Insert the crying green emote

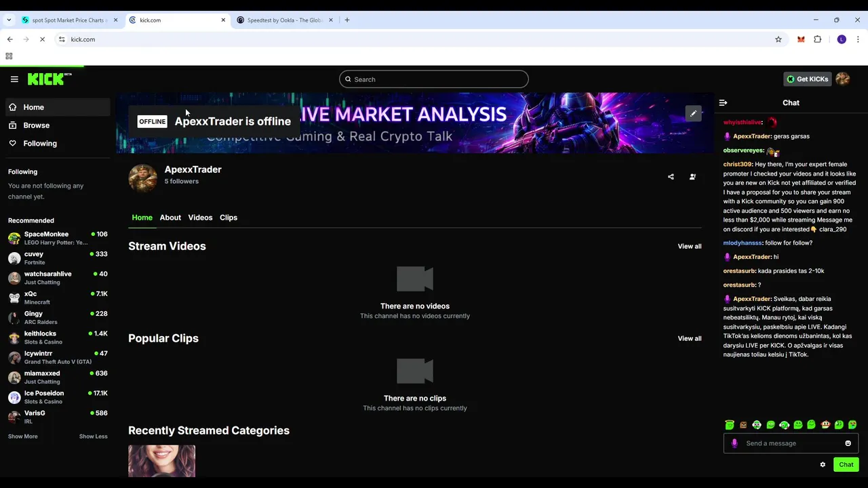[x=852, y=425]
